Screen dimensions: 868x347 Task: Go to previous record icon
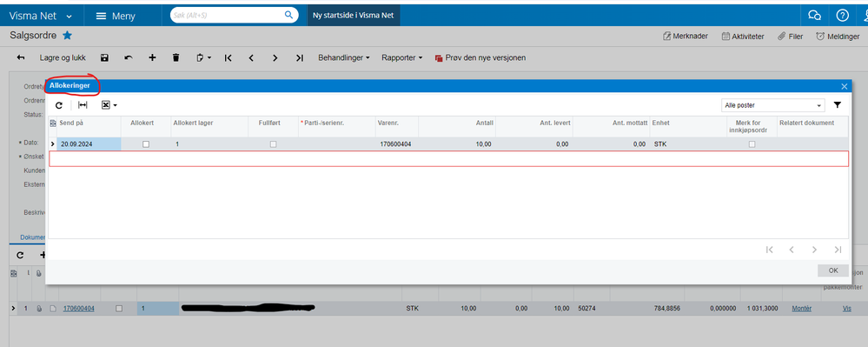coord(251,57)
